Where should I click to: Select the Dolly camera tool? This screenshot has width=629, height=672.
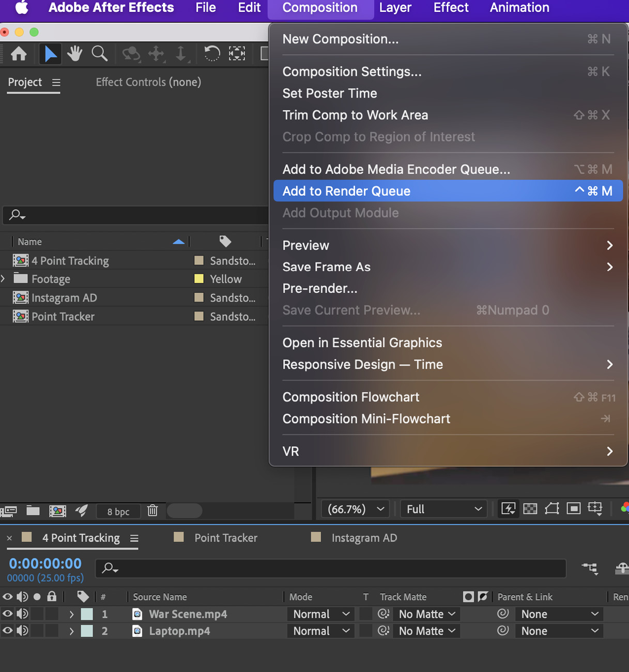point(181,54)
